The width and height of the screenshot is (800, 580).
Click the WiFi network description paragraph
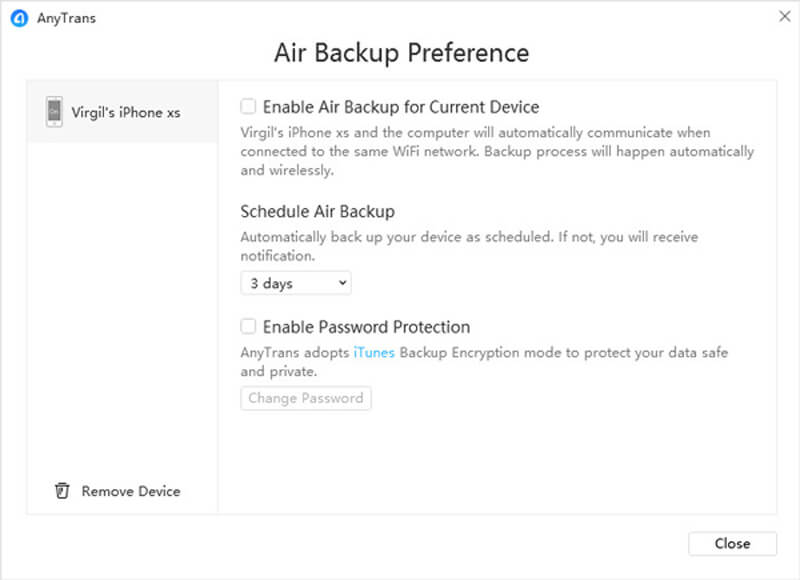[x=497, y=151]
